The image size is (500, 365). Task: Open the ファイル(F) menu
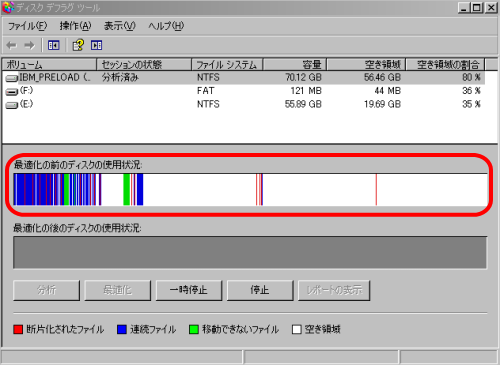point(27,26)
